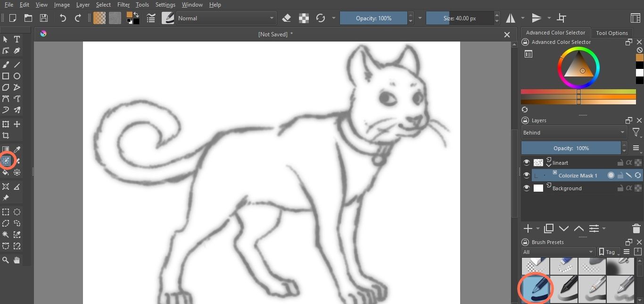Open the Layer menu
The width and height of the screenshot is (644, 304).
point(83,5)
